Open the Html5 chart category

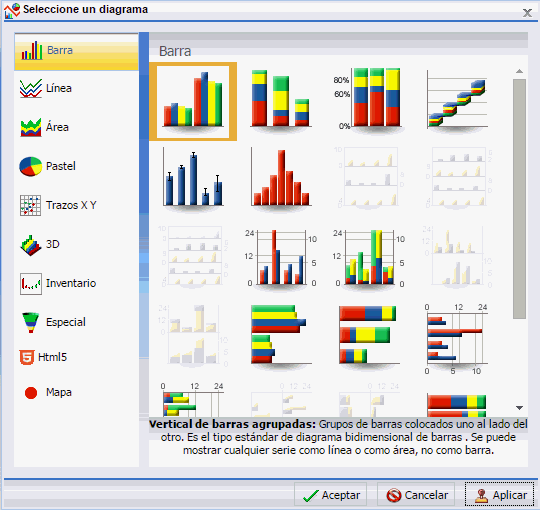coord(76,357)
